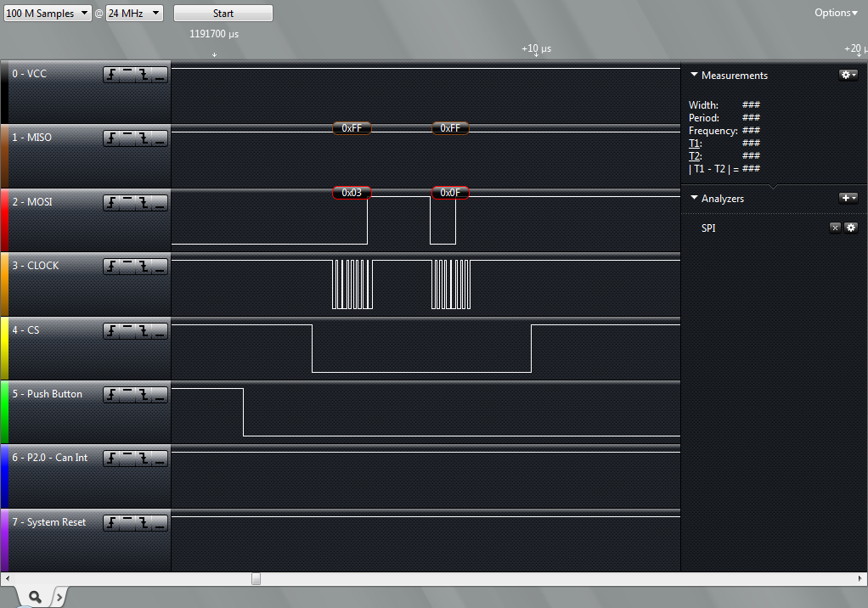Select the SPI analyzer entry
This screenshot has width=868, height=608.
point(708,228)
